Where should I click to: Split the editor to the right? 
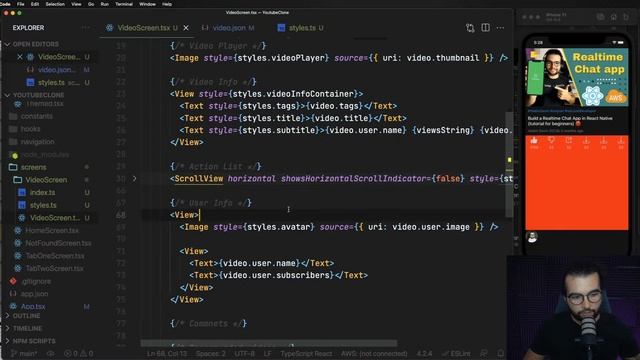pos(485,28)
